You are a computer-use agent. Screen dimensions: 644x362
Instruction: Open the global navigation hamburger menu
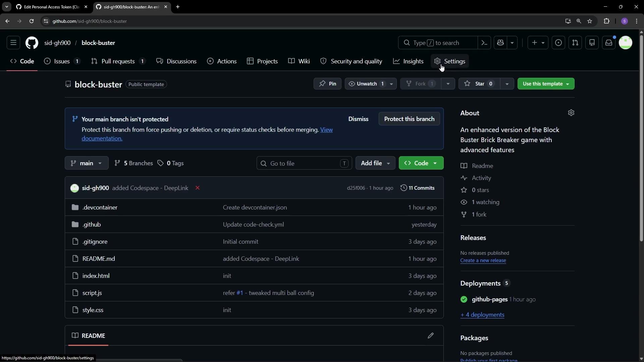(x=13, y=43)
